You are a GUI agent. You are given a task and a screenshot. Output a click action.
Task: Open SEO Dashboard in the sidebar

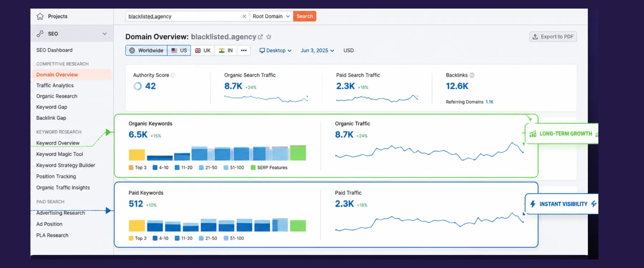(x=54, y=50)
